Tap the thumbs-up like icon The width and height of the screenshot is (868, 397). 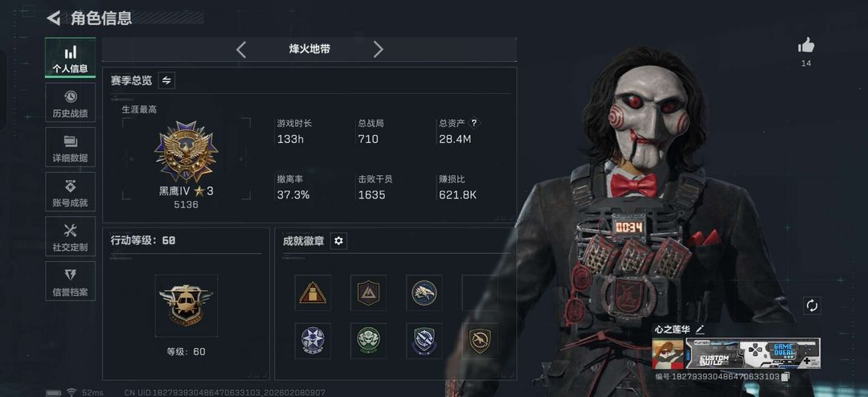coord(806,45)
